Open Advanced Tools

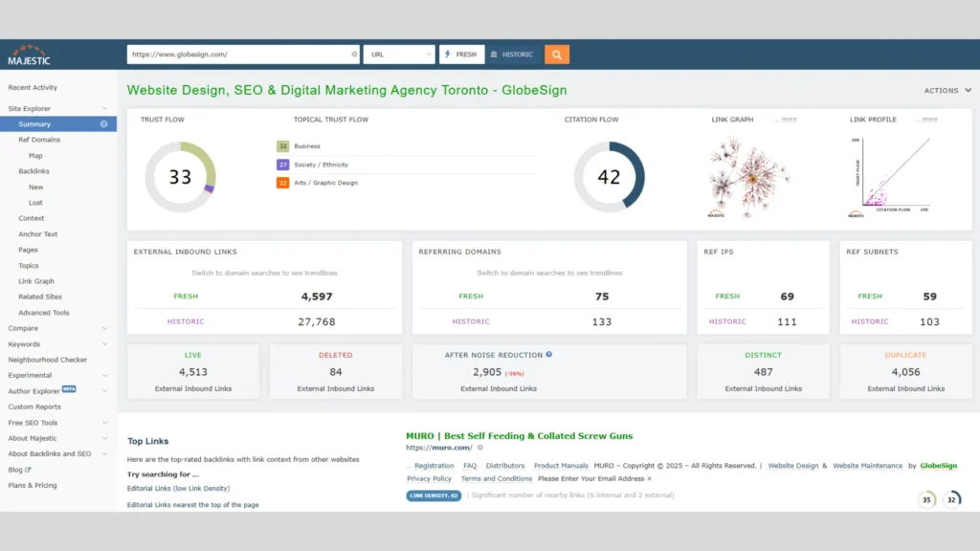[x=44, y=313]
